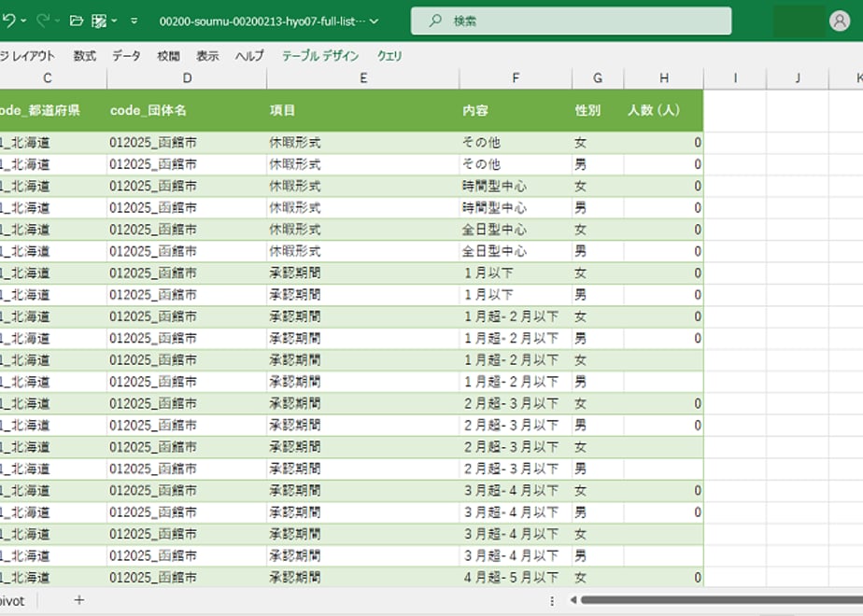Viewport: 863px width, 616px height.
Task: Select the first 承認期間 cell
Action: 363,273
